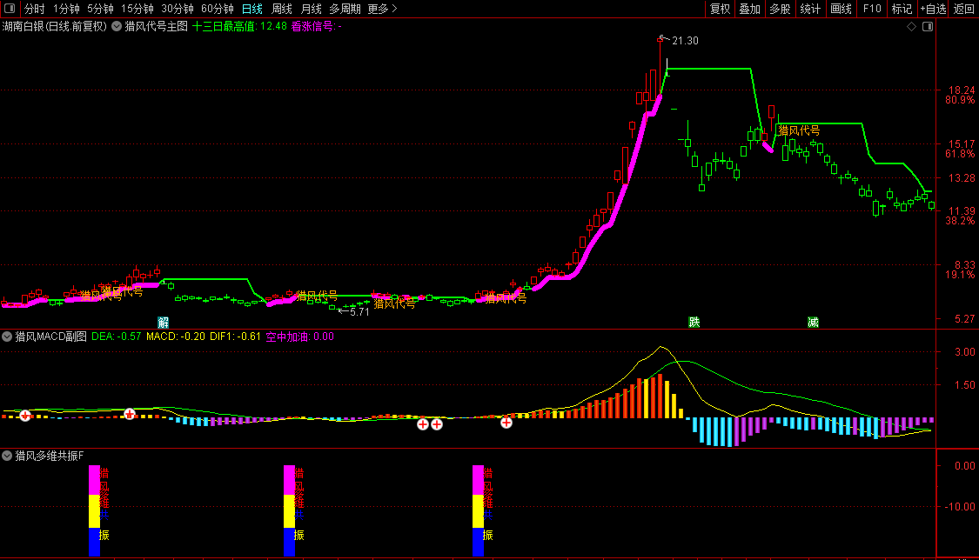Click the rightmost red plus MACD marker
Viewport: 979px width, 560px height.
[506, 423]
